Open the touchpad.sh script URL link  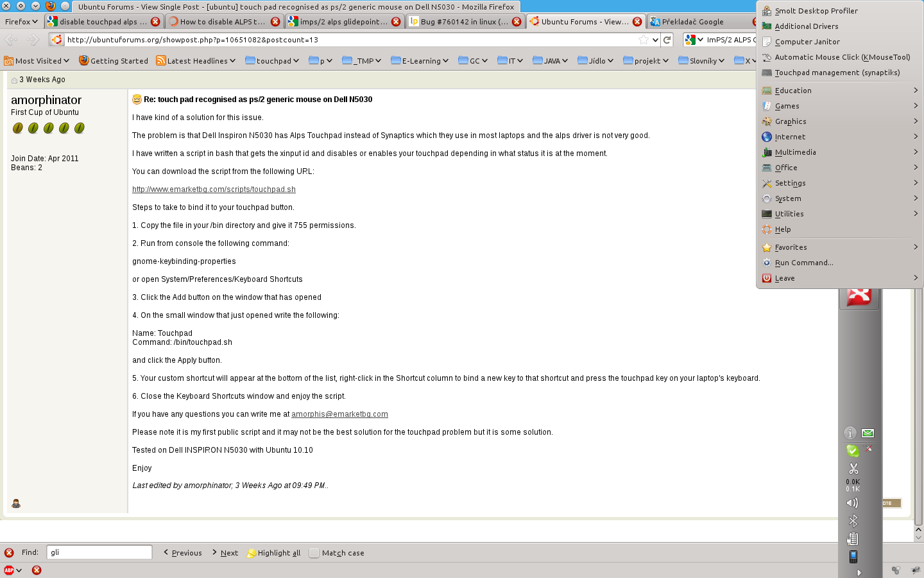click(214, 189)
